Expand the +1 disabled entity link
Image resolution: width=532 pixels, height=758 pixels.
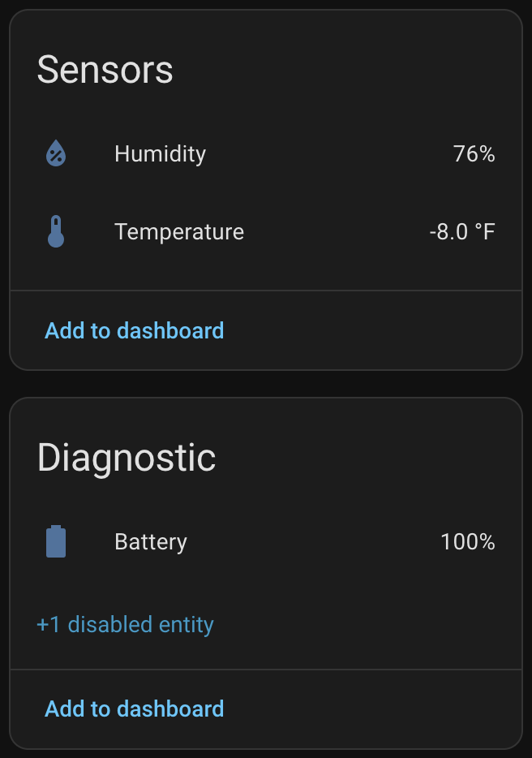click(x=125, y=624)
